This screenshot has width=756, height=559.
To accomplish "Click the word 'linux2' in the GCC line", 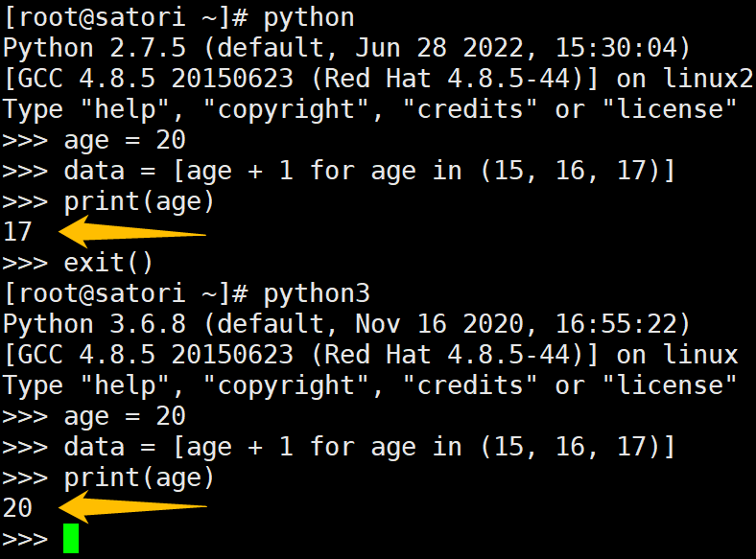I will point(708,78).
